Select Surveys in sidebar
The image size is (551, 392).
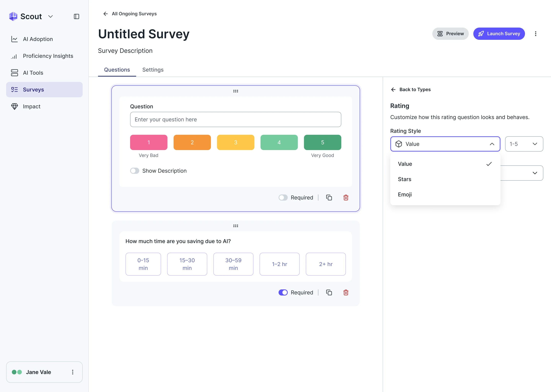(x=44, y=90)
